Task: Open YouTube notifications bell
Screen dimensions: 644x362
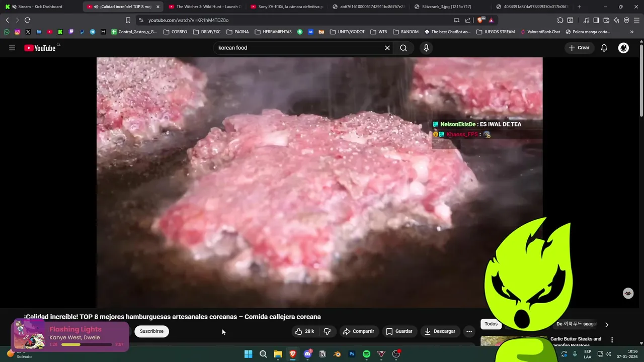Action: click(604, 48)
